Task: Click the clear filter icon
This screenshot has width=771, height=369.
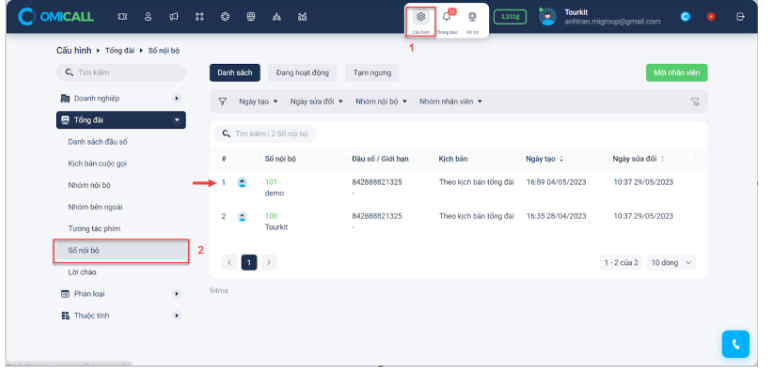Action: pos(695,102)
